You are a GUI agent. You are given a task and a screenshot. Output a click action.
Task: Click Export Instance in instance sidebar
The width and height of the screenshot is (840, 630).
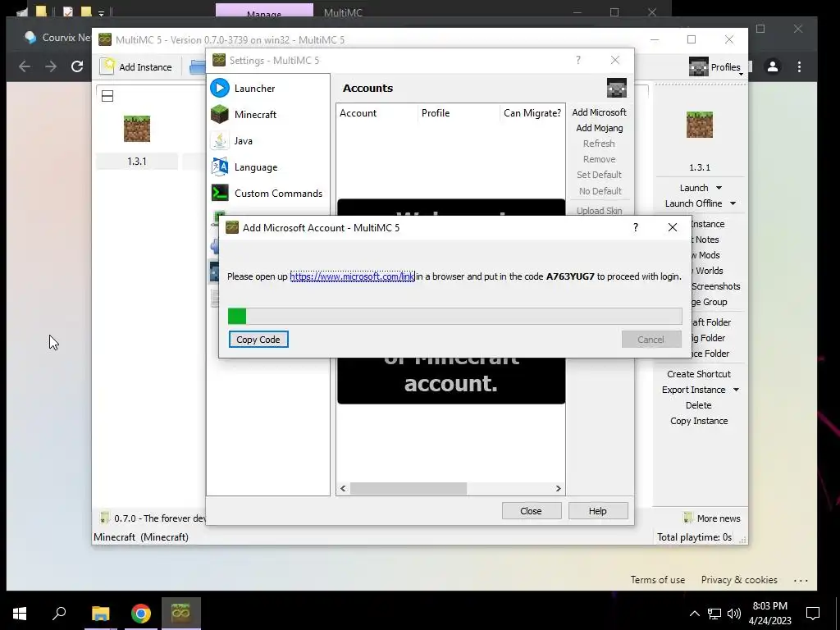(693, 390)
